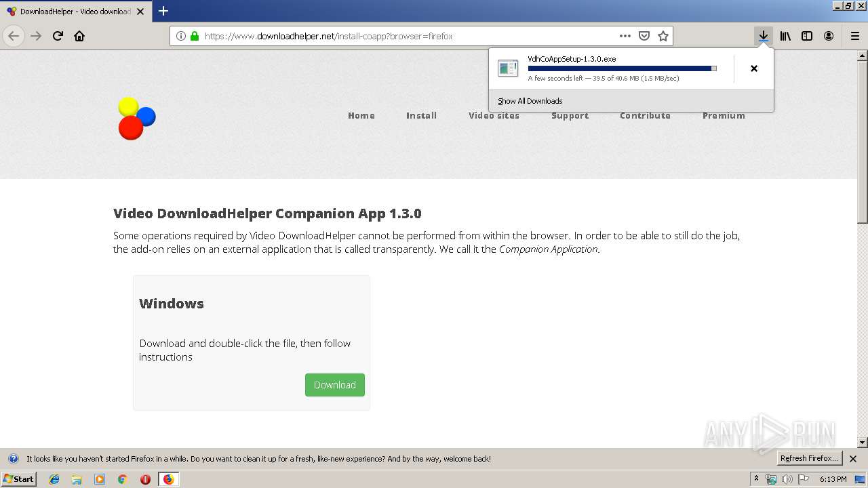Open a new tab with plus button
Image resolution: width=868 pixels, height=488 pixels.
pyautogui.click(x=163, y=11)
